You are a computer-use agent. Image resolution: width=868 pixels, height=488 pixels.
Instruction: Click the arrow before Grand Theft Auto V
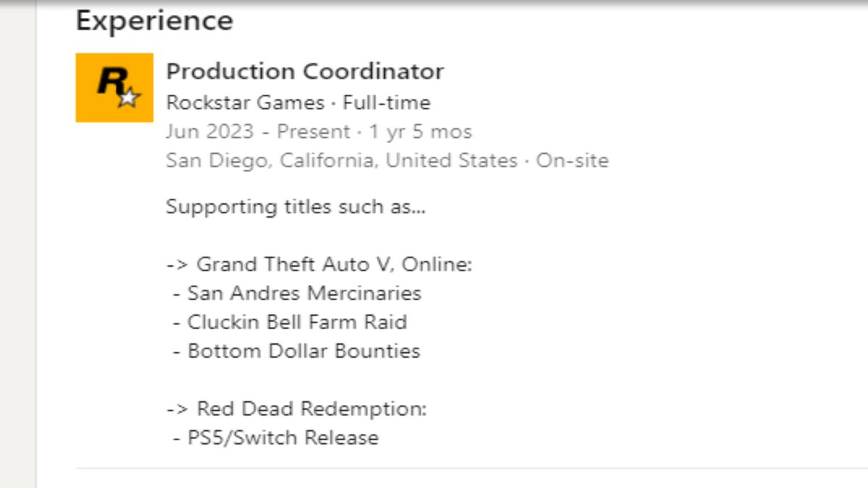(x=178, y=265)
